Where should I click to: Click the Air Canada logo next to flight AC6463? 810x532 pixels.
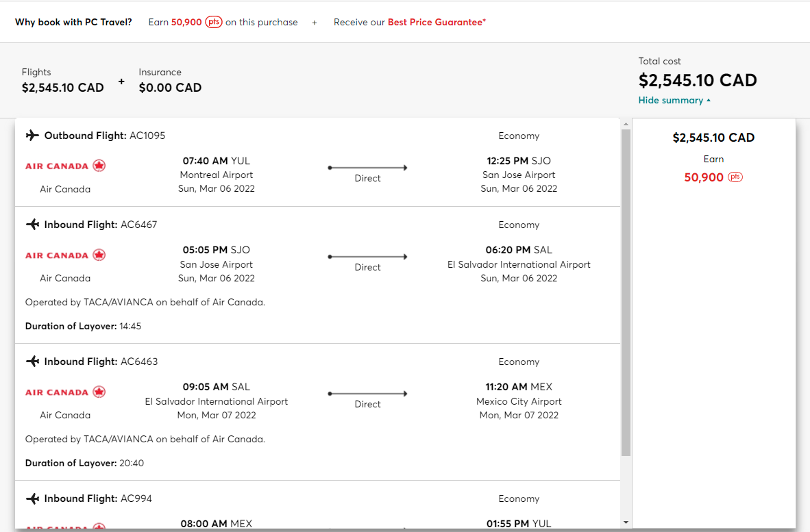point(65,392)
